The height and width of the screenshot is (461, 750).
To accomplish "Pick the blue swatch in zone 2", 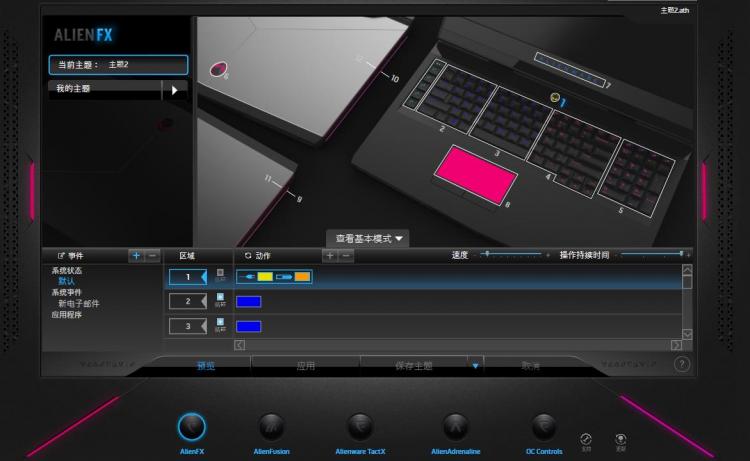I will (x=249, y=301).
